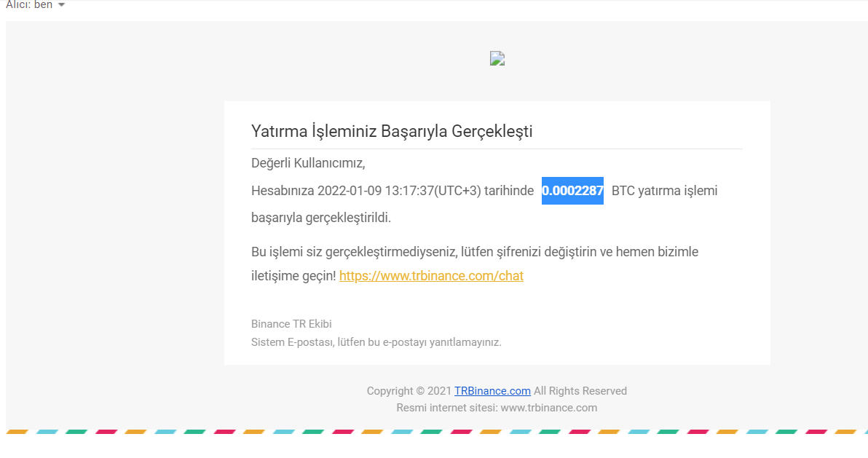Click the timestamp "2022-01-09 13:17:37(UTC+3)"

(399, 191)
